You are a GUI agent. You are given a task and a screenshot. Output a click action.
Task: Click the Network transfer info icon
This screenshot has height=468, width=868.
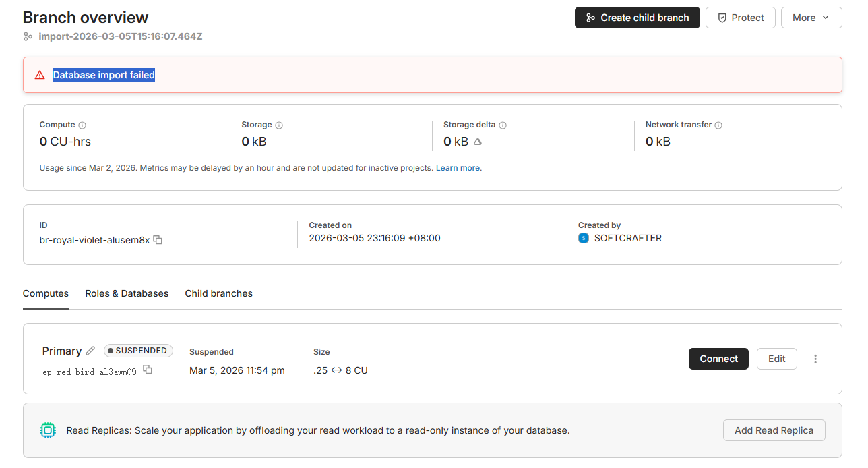coord(718,125)
